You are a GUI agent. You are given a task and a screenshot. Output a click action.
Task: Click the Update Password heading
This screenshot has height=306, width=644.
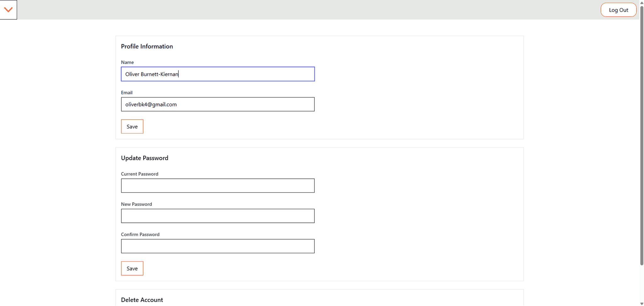pyautogui.click(x=145, y=158)
